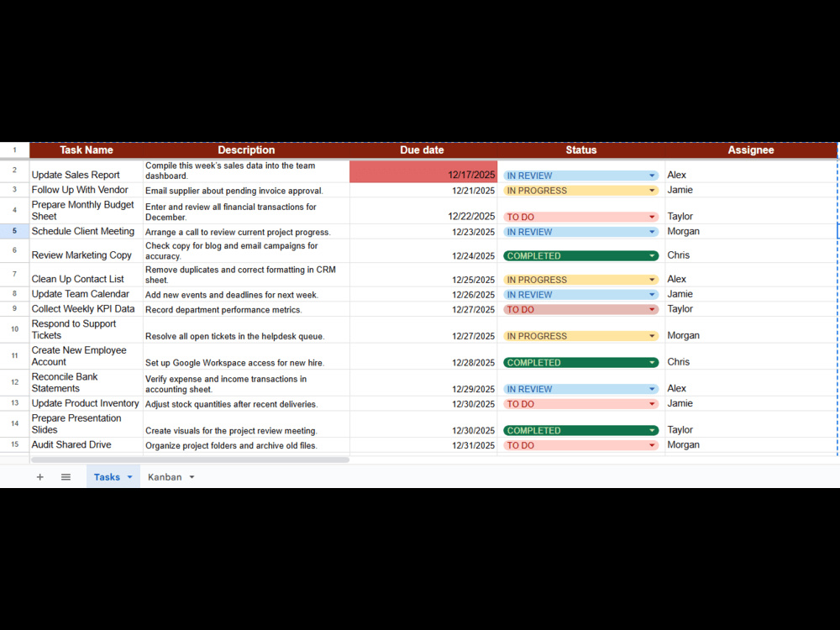Open status dropdown for Prepare Presentation Slides
840x630 pixels.
pyautogui.click(x=652, y=431)
